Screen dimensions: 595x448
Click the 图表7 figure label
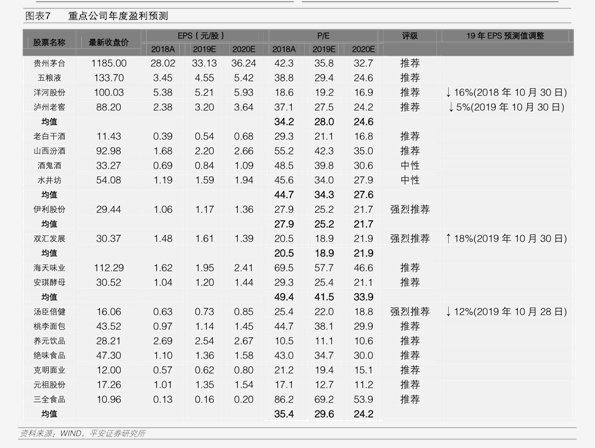point(37,16)
